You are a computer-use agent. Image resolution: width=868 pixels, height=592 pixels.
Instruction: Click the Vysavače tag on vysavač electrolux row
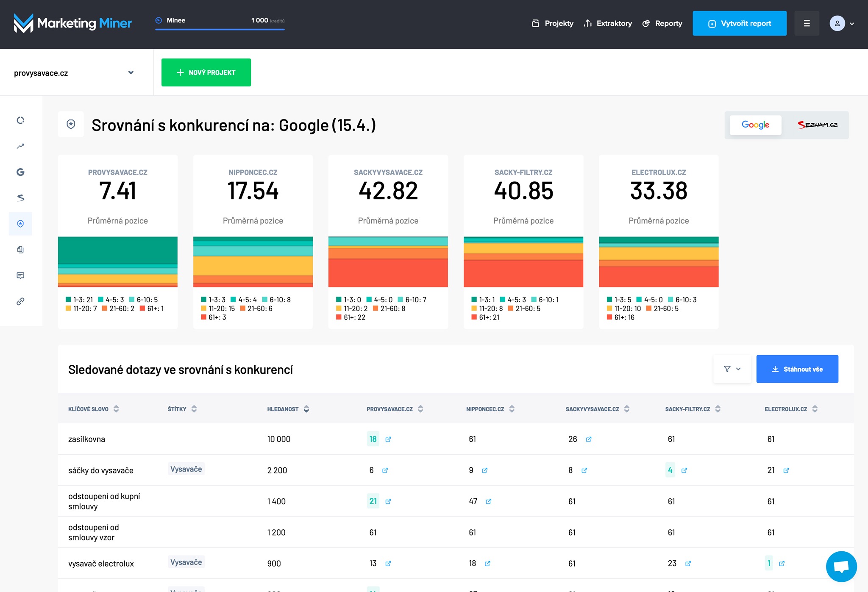point(186,562)
